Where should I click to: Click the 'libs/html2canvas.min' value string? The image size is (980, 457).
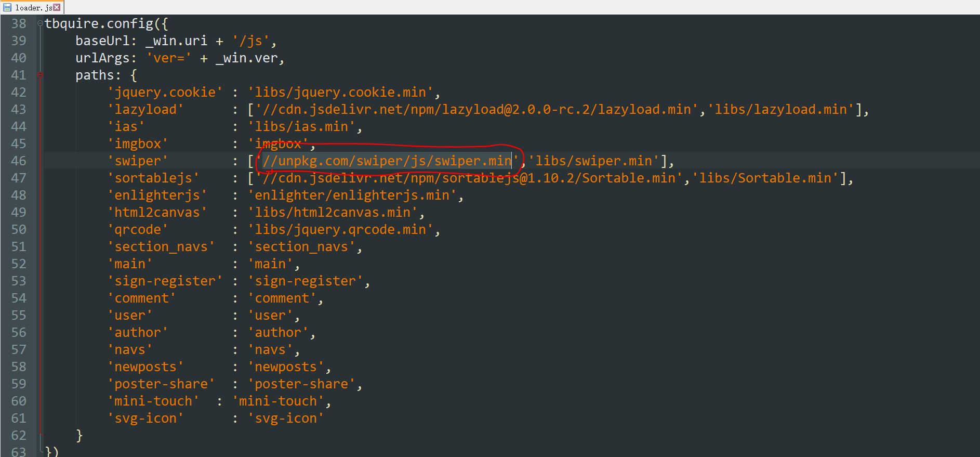333,212
